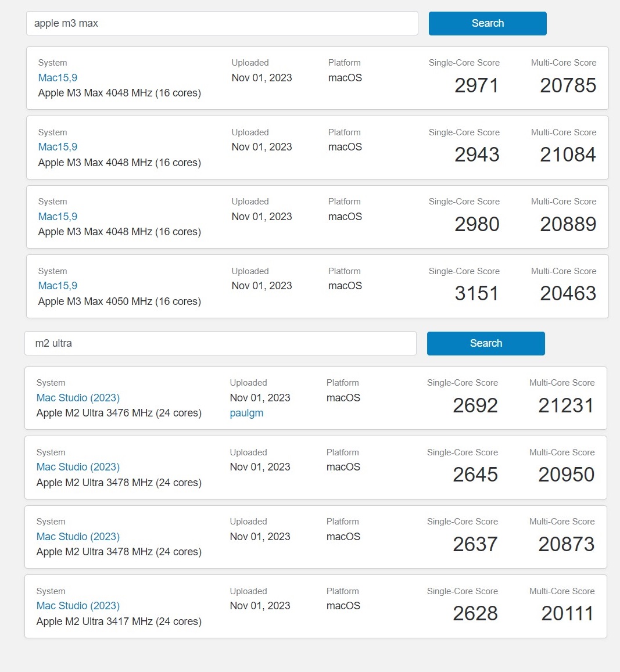Image resolution: width=620 pixels, height=672 pixels.
Task: Open Mac15,9 link for 4050 MHz result
Action: coord(58,286)
